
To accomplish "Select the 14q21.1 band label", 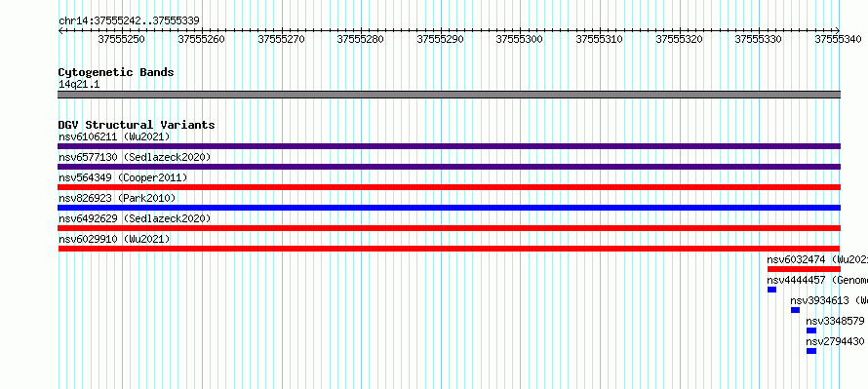I will tap(79, 85).
